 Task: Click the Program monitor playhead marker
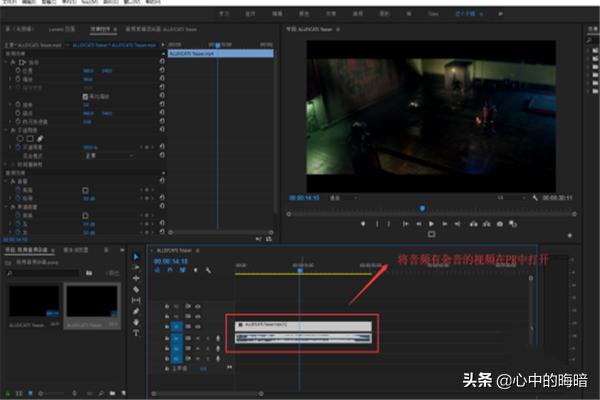tap(422, 208)
